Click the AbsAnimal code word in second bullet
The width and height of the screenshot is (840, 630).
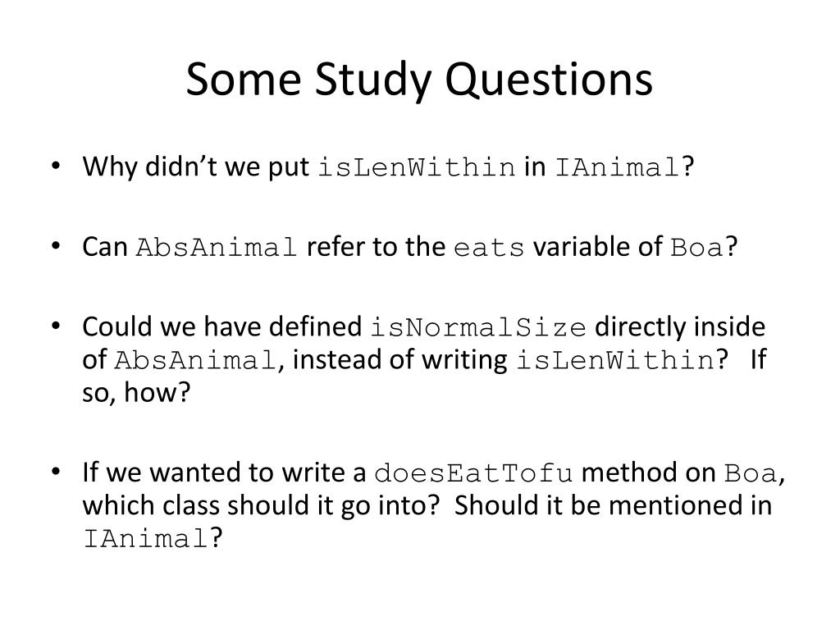tap(217, 248)
